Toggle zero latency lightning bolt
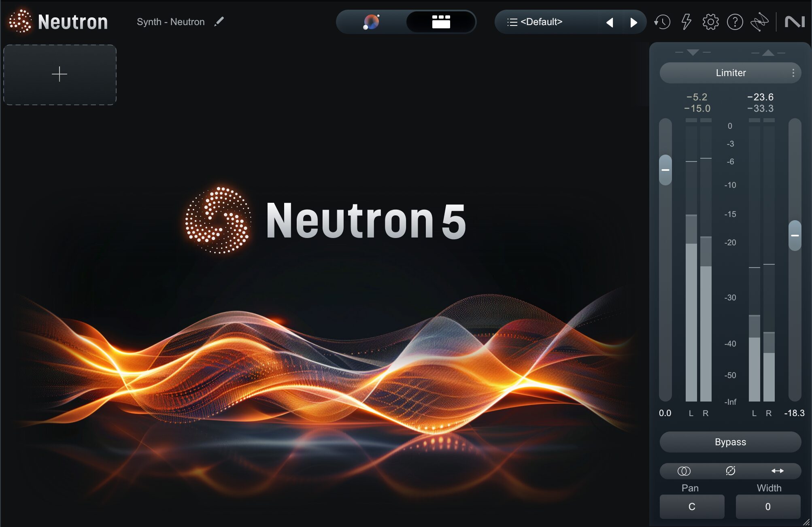 coord(686,22)
